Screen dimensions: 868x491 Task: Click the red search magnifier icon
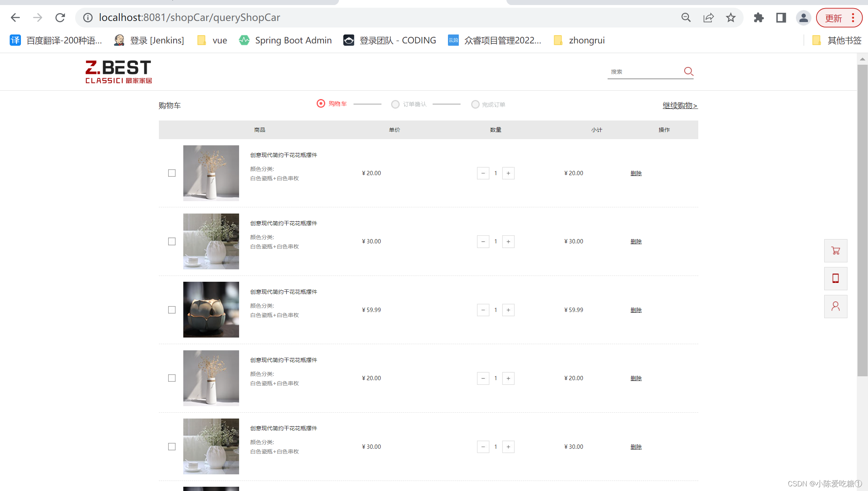(x=688, y=71)
